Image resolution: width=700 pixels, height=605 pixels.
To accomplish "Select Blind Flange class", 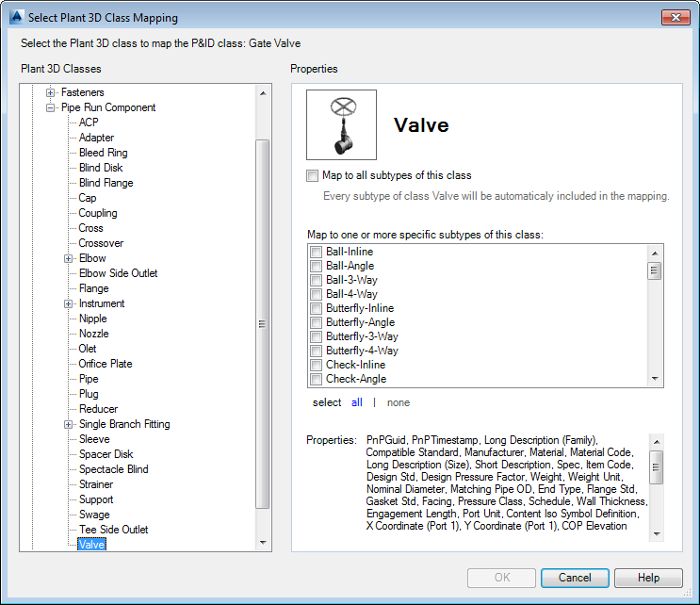I will tap(106, 183).
